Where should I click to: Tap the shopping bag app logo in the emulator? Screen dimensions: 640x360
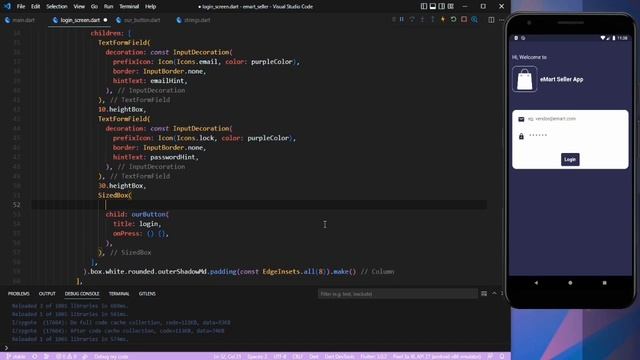tap(524, 79)
